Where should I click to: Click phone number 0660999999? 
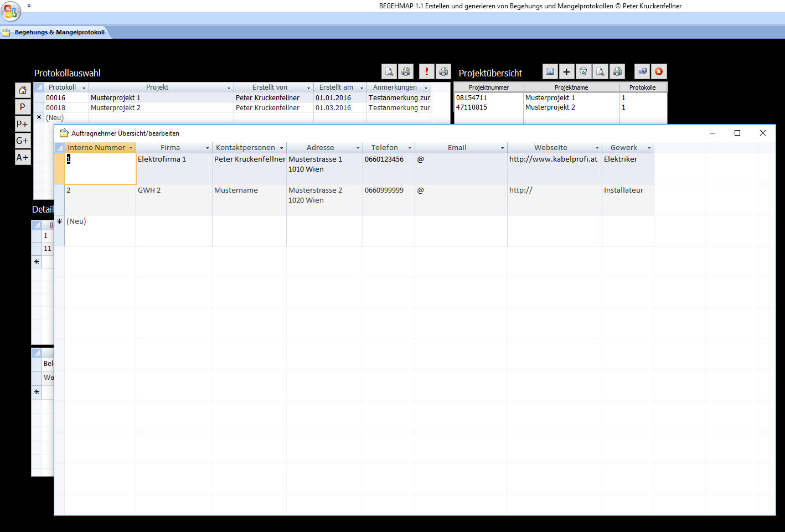389,199
